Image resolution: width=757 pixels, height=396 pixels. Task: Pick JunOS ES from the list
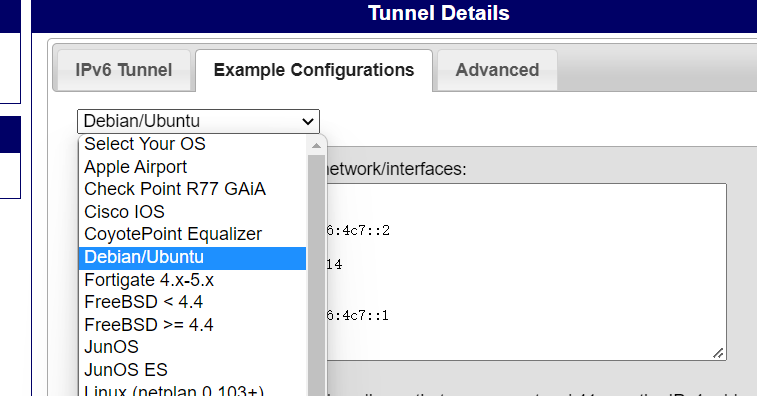(x=193, y=370)
